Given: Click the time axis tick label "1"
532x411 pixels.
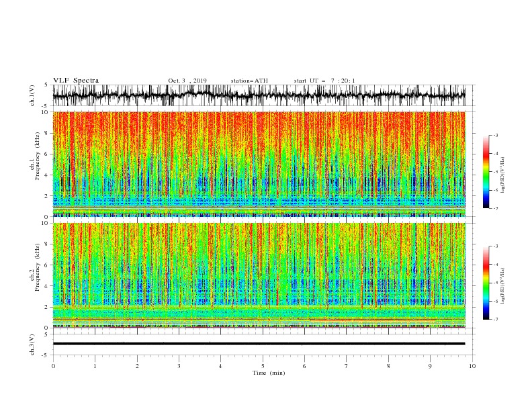Looking at the screenshot, I should click(x=95, y=366).
